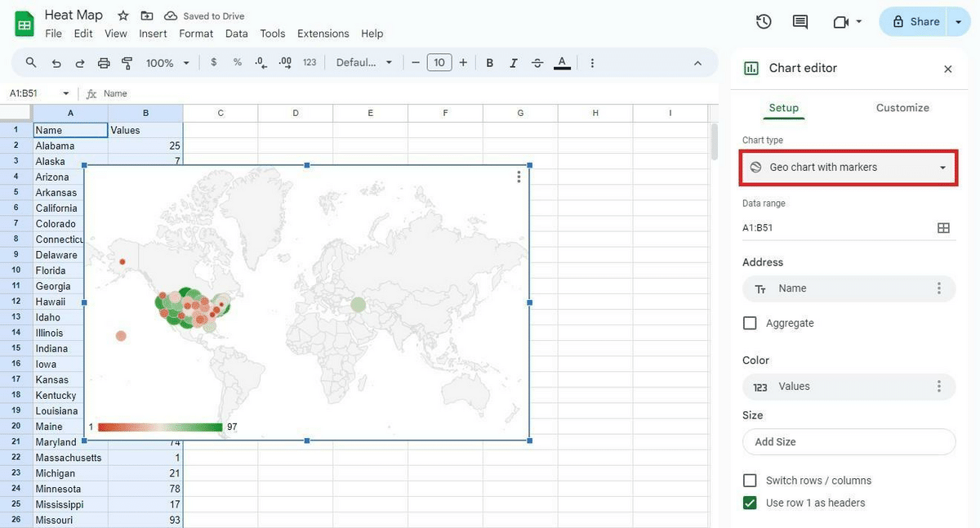The height and width of the screenshot is (528, 980).
Task: Open more number formats 123
Action: (310, 62)
